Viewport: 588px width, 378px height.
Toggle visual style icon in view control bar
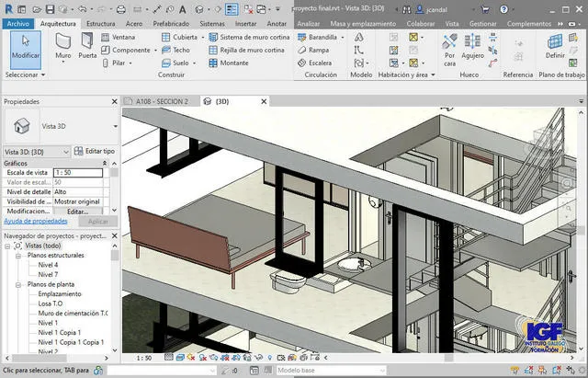point(180,358)
